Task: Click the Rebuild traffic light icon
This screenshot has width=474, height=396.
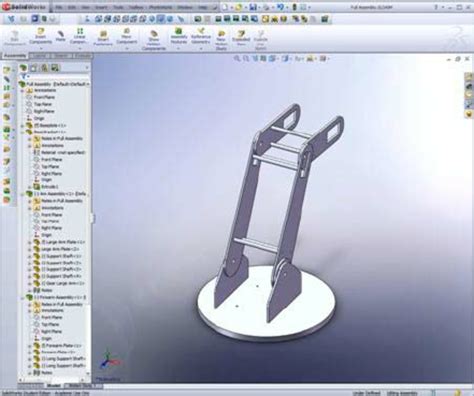Action: point(294,7)
